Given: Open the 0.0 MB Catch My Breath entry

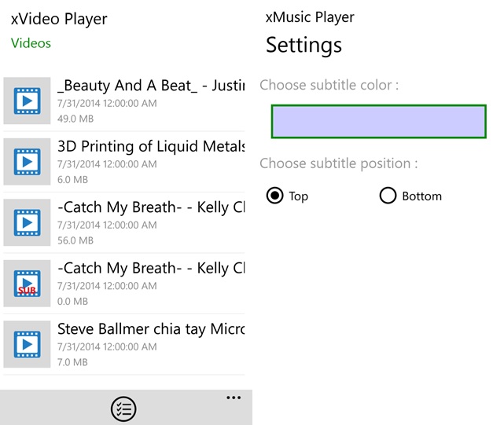Looking at the screenshot, I should tap(151, 268).
